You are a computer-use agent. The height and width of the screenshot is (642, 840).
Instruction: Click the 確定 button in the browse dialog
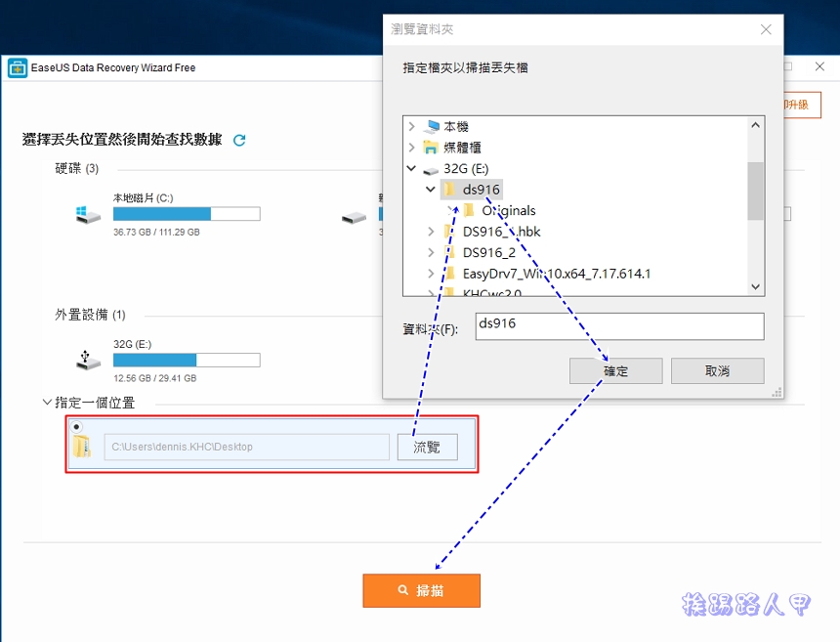pos(616,371)
